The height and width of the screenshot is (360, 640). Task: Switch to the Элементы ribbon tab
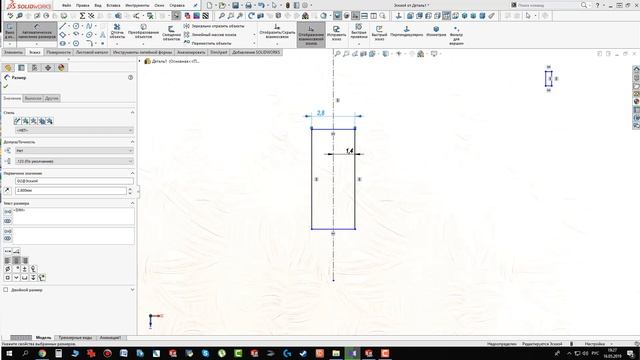tap(13, 52)
